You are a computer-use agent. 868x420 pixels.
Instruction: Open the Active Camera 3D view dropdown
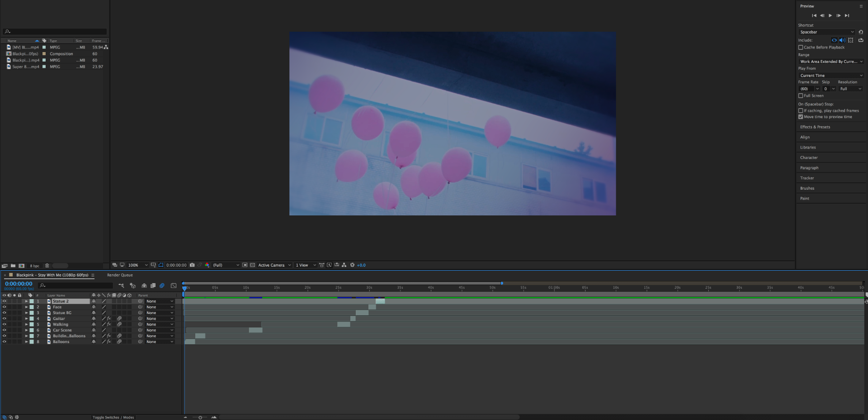[x=274, y=265]
